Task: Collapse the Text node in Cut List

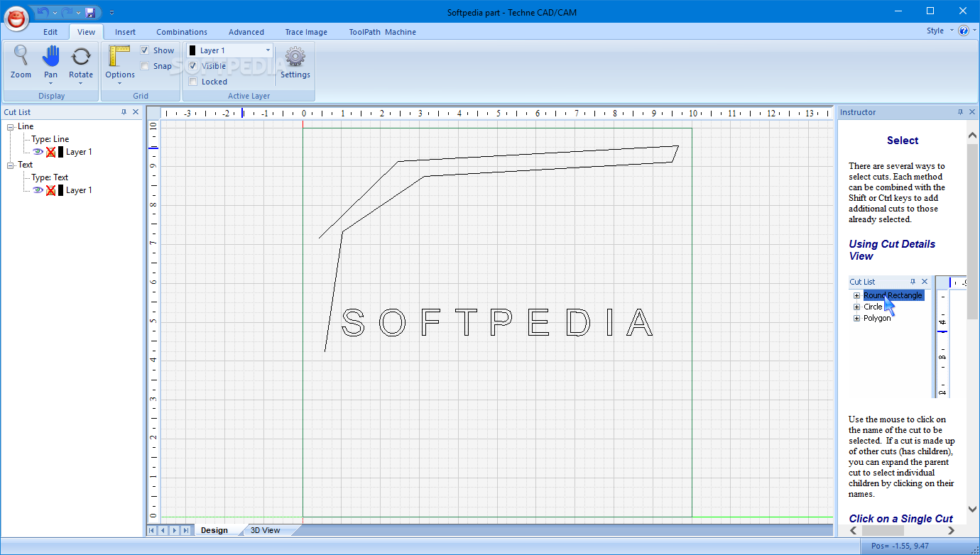Action: pyautogui.click(x=11, y=165)
